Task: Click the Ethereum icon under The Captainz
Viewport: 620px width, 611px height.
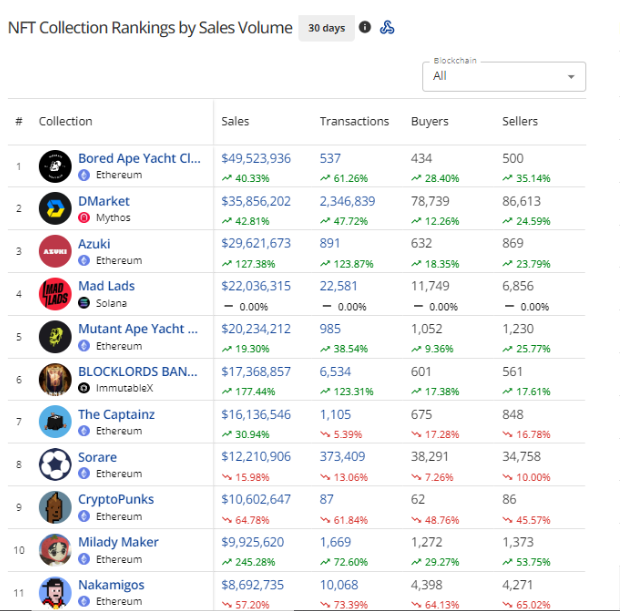Action: pos(84,431)
